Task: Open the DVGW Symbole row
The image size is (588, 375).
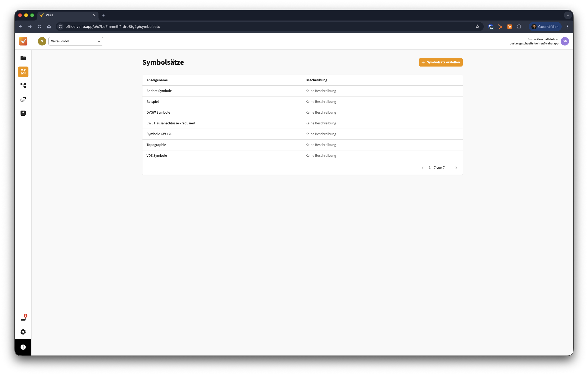Action: point(158,112)
